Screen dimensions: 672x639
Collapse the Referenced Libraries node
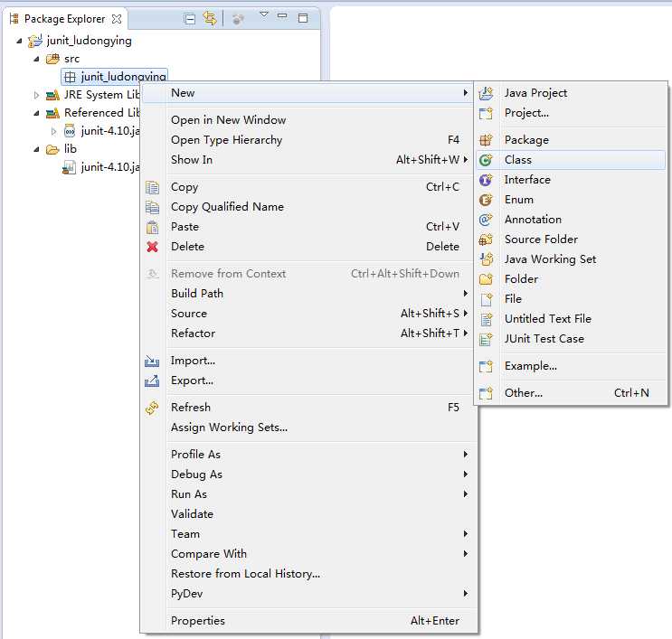[x=36, y=113]
